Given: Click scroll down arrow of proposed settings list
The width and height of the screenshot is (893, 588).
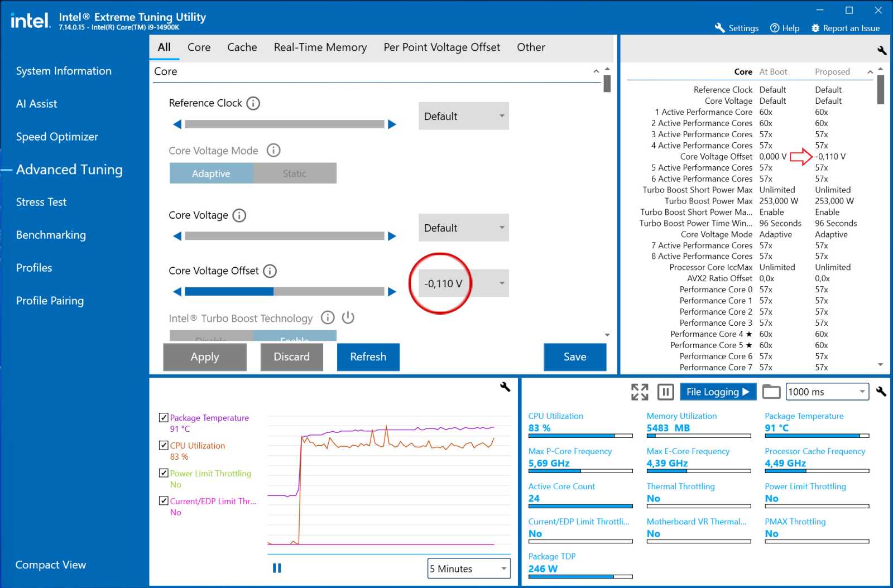Looking at the screenshot, I should (881, 365).
